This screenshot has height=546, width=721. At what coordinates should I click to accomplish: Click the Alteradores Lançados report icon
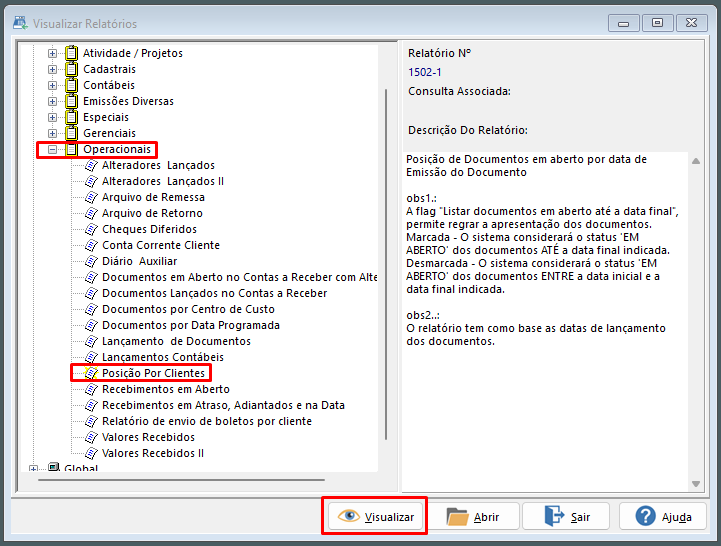(92, 165)
